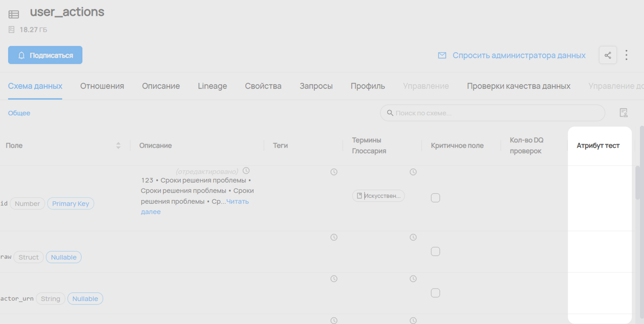Click the share icon button

(x=608, y=55)
